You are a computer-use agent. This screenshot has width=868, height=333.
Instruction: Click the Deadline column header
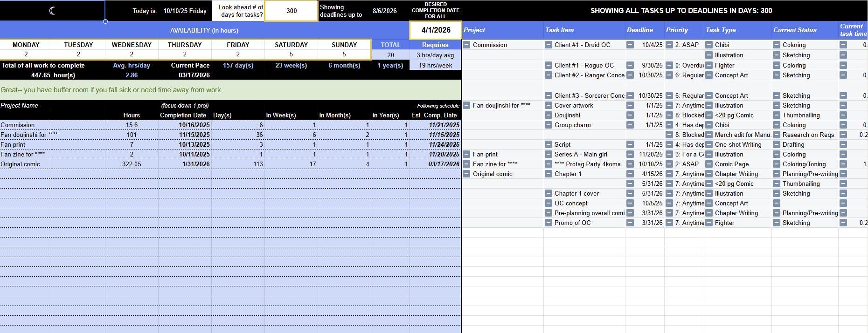point(645,30)
